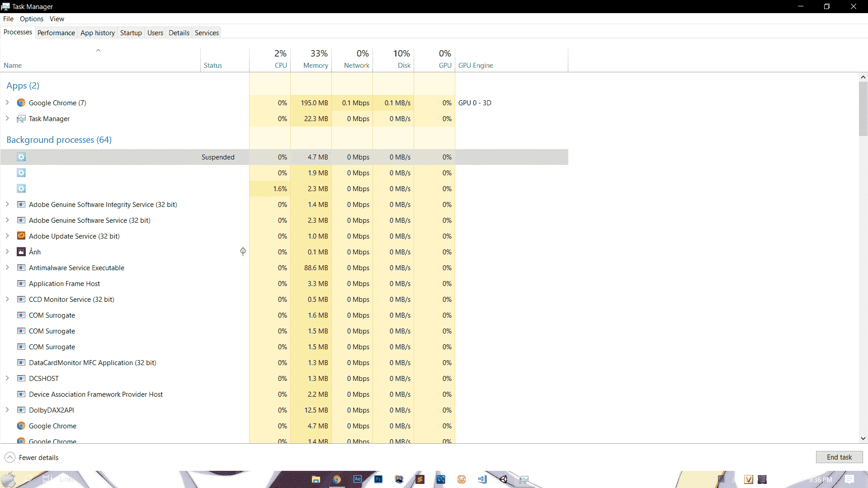The height and width of the screenshot is (488, 868).
Task: Click the Name column header
Action: (x=100, y=59)
